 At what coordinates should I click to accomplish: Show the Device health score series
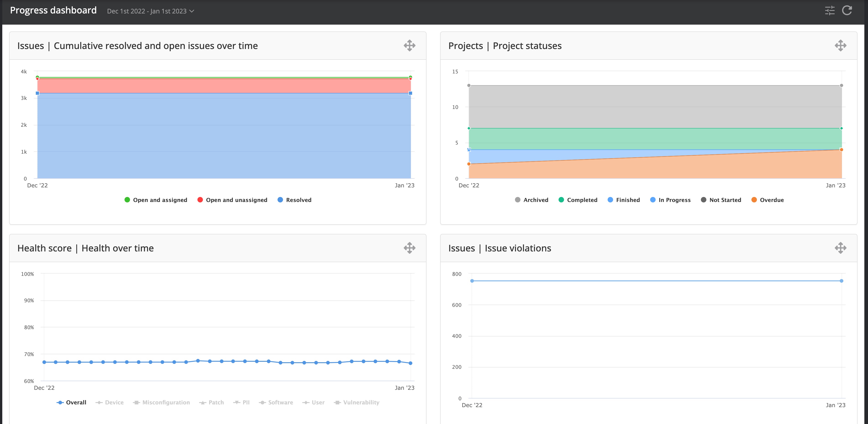pos(114,402)
